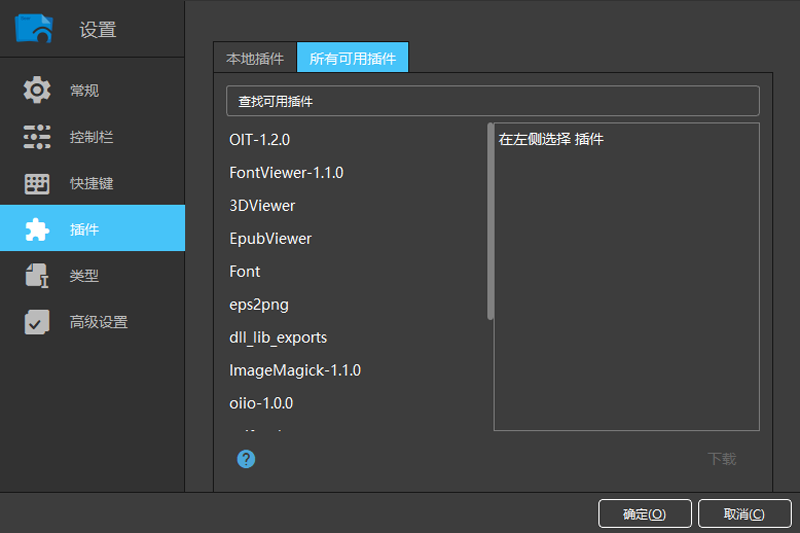Screen dimensions: 800x533
Task: Open the 类型 settings page
Action: click(x=92, y=276)
